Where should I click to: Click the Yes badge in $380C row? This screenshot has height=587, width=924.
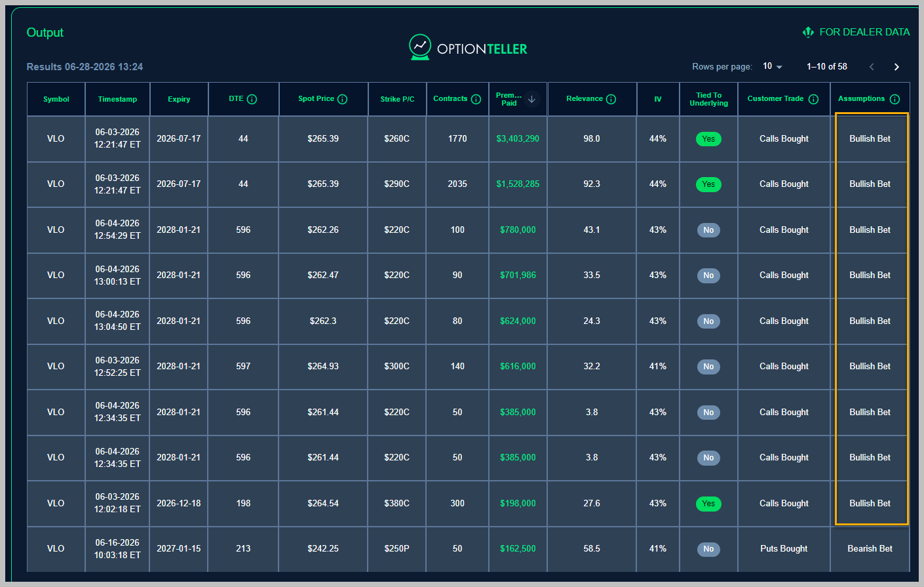click(708, 504)
